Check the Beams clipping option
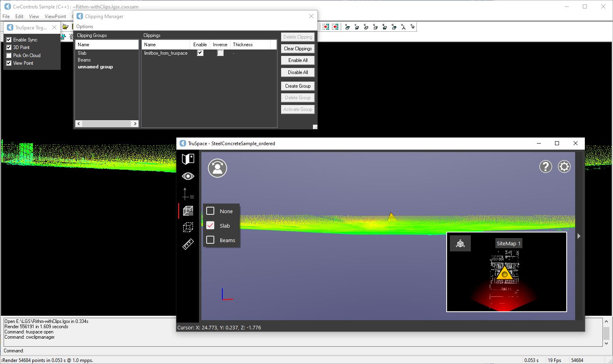The image size is (613, 364). click(210, 240)
